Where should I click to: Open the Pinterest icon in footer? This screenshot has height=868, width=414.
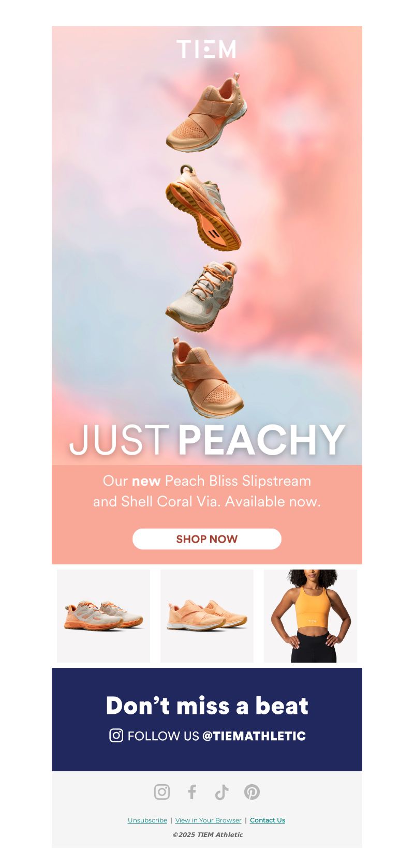pos(252,792)
